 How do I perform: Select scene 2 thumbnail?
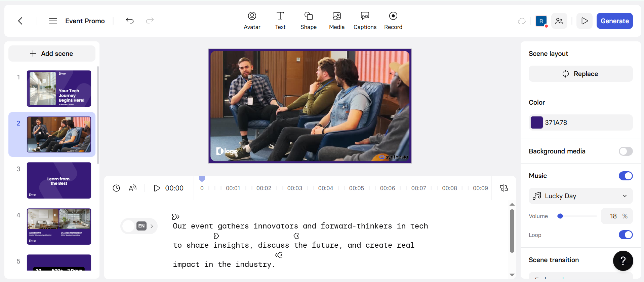59,135
